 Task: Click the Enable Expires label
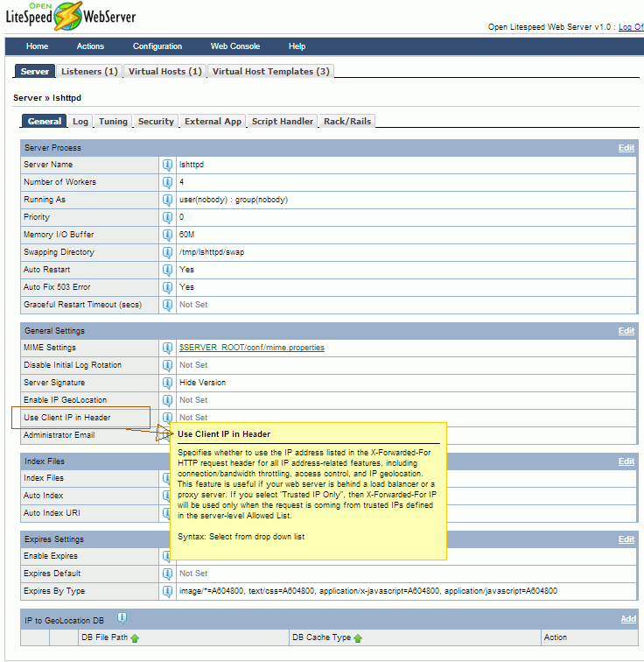[51, 556]
